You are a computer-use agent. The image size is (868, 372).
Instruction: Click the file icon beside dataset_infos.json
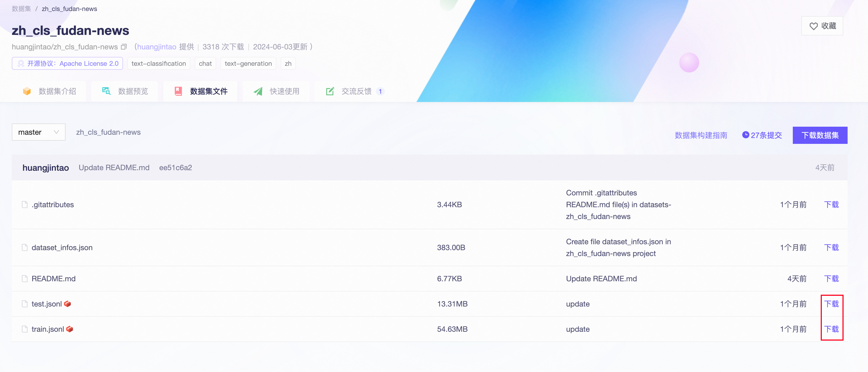click(x=25, y=247)
